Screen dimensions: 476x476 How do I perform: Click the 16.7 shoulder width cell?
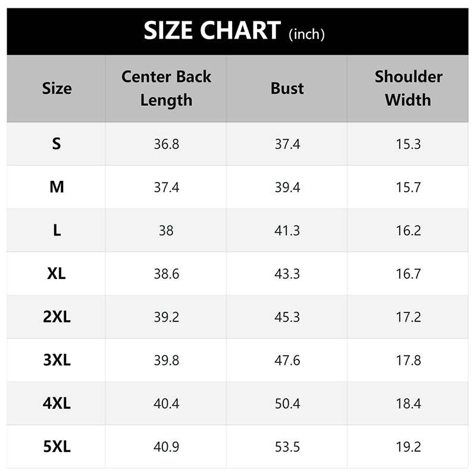coord(408,274)
